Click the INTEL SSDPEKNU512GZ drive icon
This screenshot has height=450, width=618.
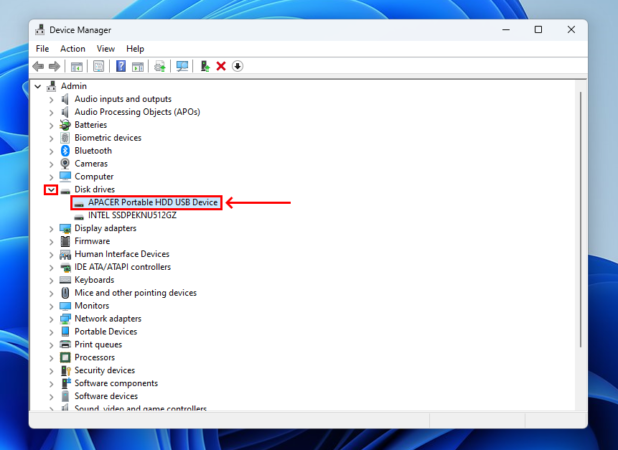click(x=79, y=216)
